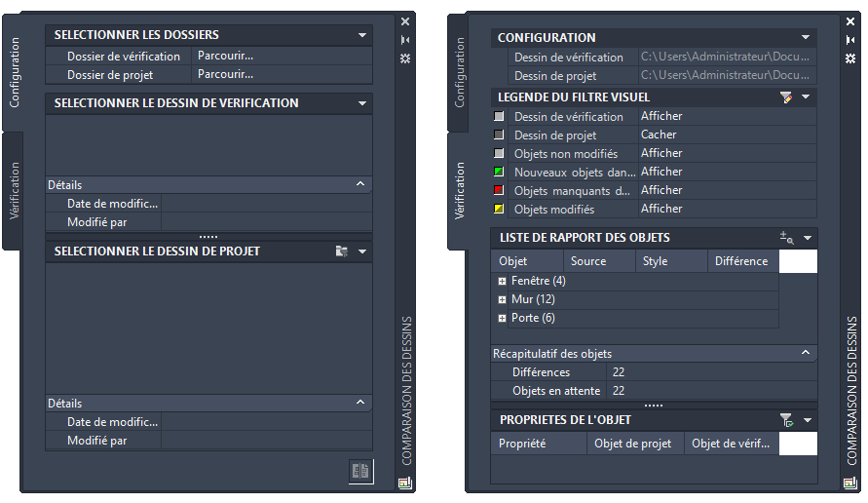The height and width of the screenshot is (503, 868).
Task: Toggle Dessin de projet visibility value Cacher
Action: pyautogui.click(x=659, y=135)
